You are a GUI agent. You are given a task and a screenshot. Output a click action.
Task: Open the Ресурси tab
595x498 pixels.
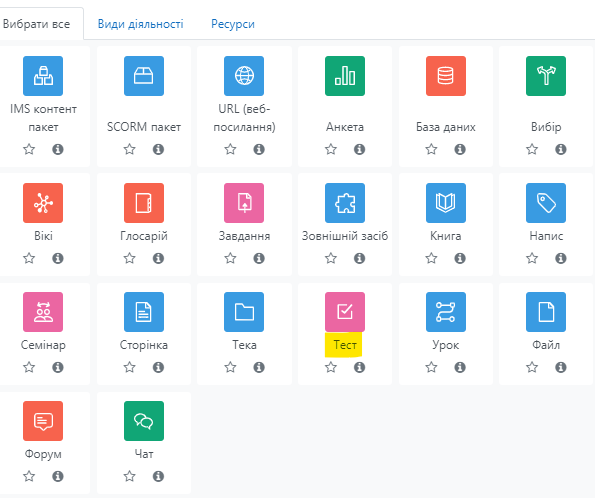click(233, 24)
